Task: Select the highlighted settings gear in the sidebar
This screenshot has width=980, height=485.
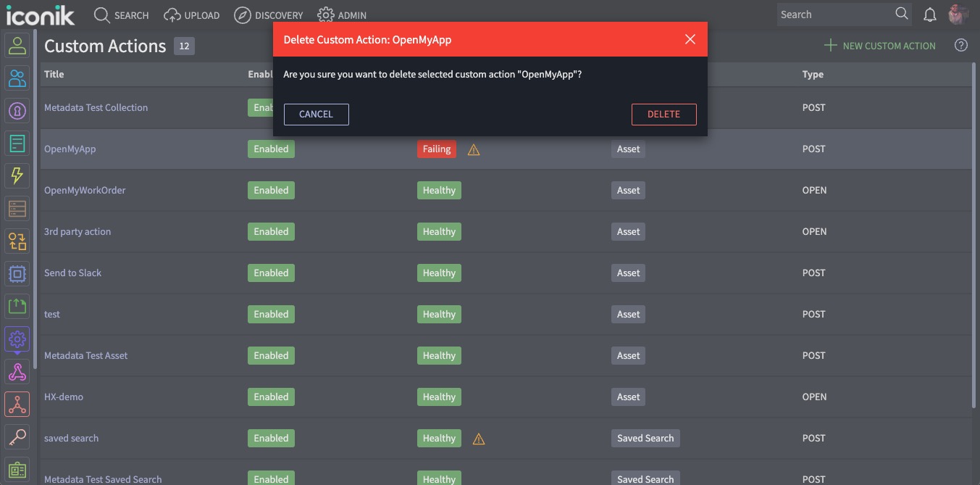Action: (17, 339)
